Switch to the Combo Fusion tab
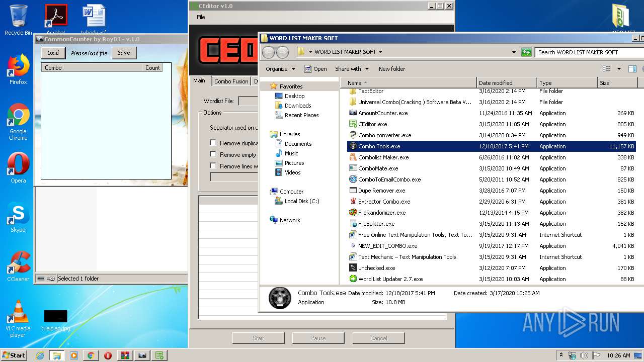This screenshot has height=362, width=644. 231,81
